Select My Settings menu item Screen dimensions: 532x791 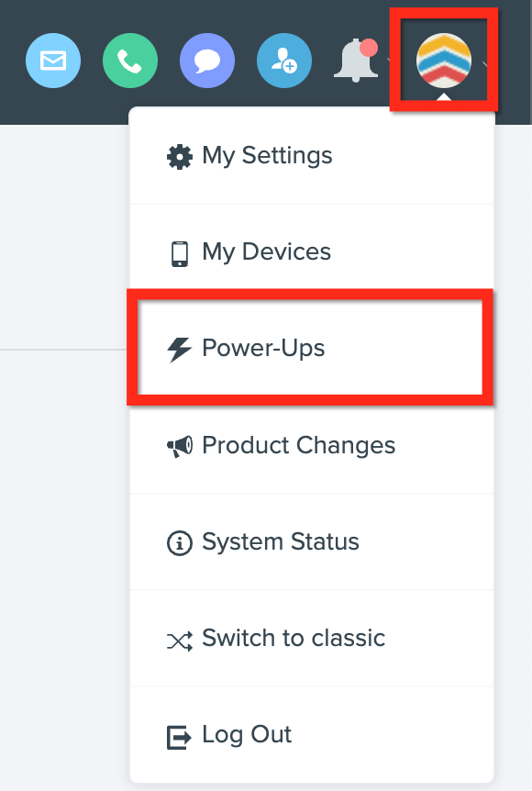pos(312,156)
